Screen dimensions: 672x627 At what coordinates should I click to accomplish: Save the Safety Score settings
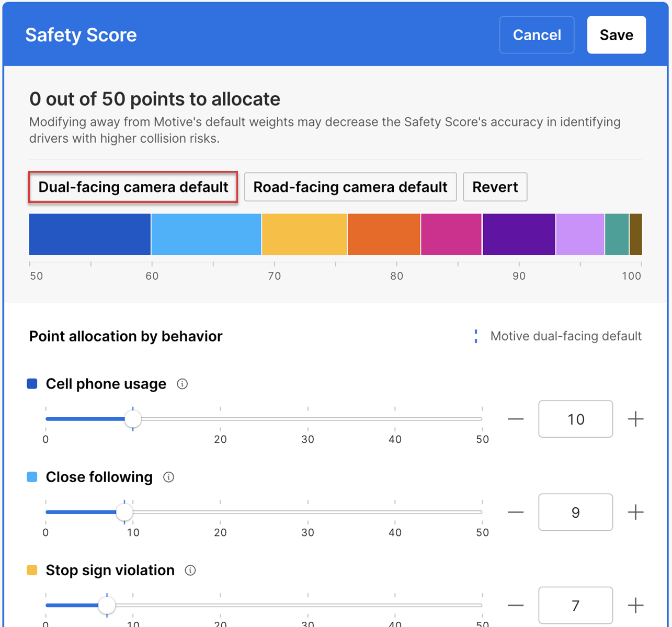coord(616,35)
